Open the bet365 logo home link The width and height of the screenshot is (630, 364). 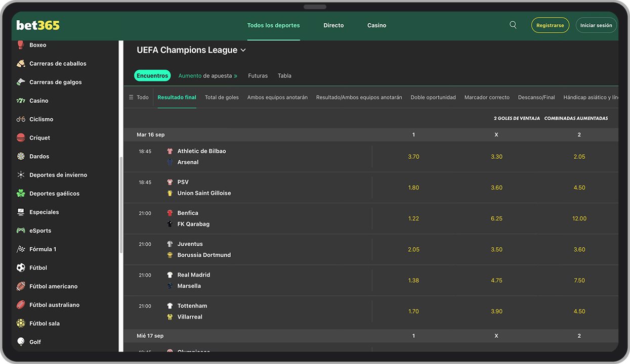pyautogui.click(x=38, y=25)
